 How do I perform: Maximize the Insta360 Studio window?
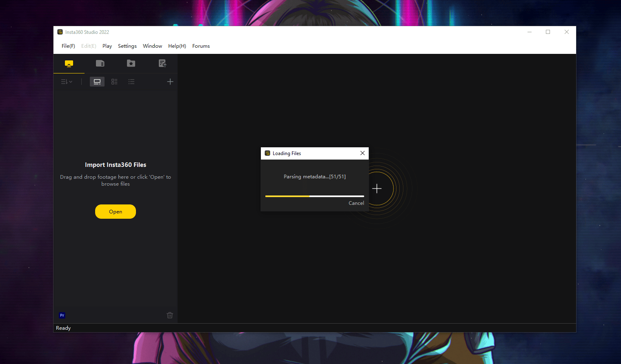click(548, 32)
